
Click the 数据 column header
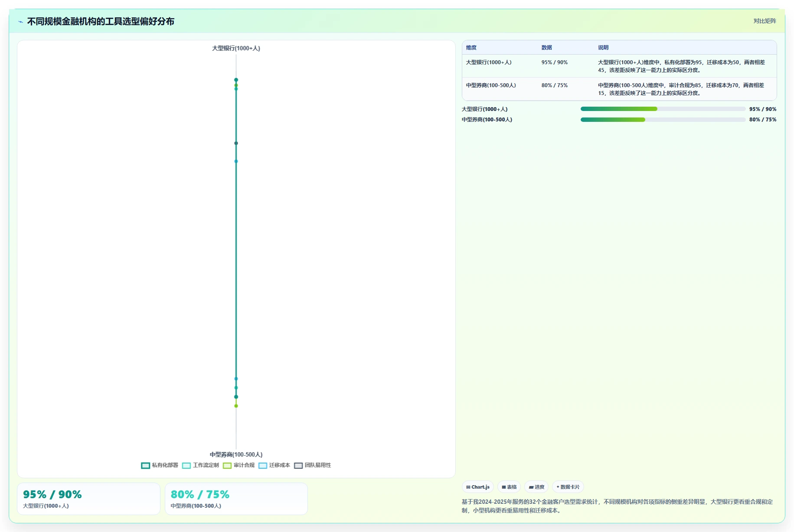(547, 48)
